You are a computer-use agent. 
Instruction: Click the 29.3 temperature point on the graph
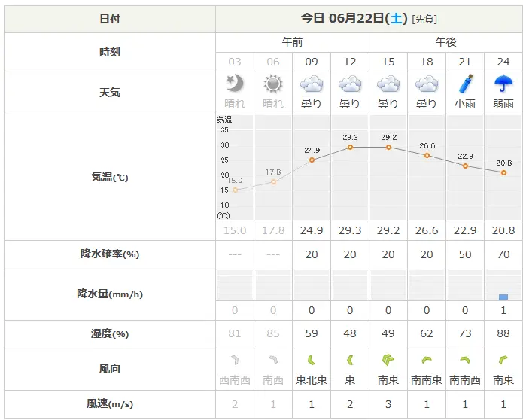(350, 147)
